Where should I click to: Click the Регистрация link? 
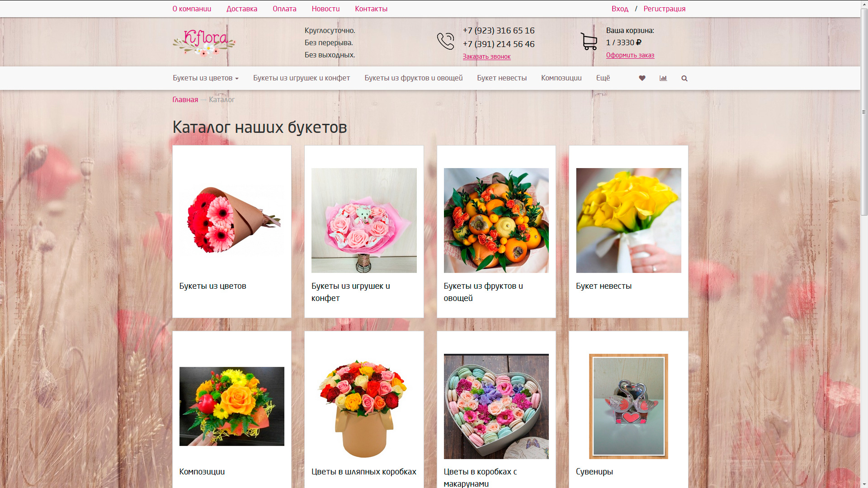(x=665, y=9)
